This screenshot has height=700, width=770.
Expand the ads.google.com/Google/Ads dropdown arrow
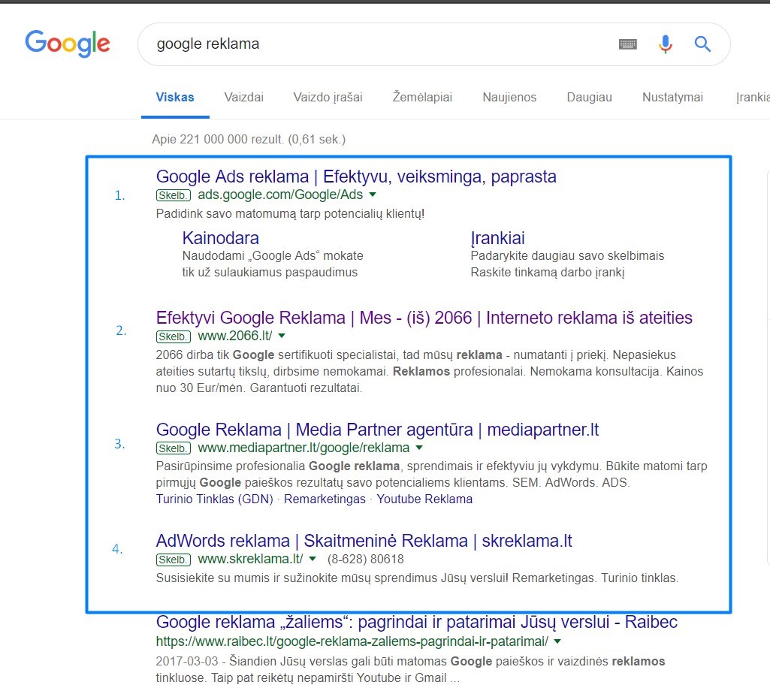tap(373, 195)
